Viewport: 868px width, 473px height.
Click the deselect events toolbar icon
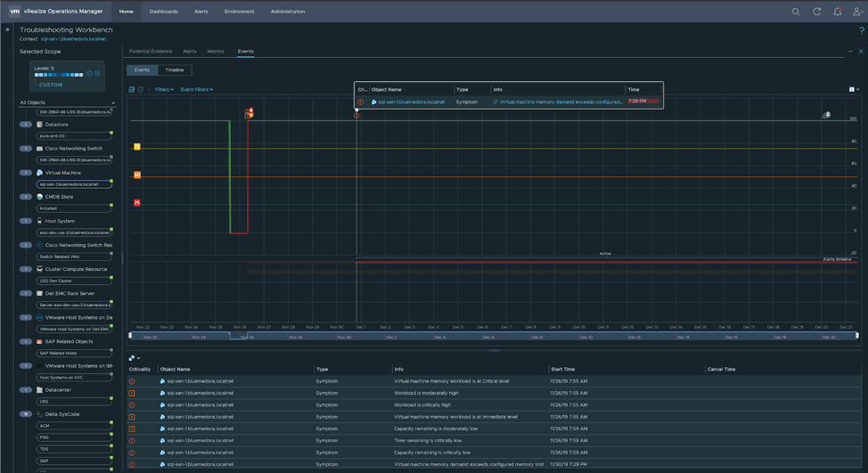click(x=141, y=90)
